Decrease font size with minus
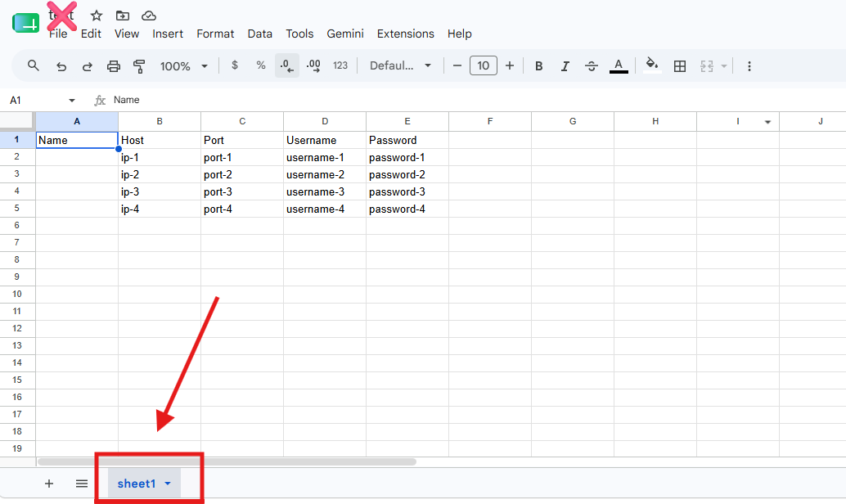The width and height of the screenshot is (846, 504). click(x=457, y=65)
